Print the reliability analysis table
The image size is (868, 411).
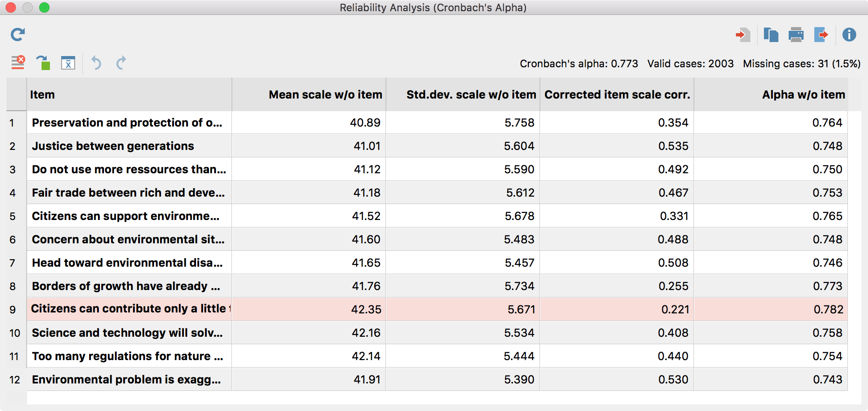796,35
